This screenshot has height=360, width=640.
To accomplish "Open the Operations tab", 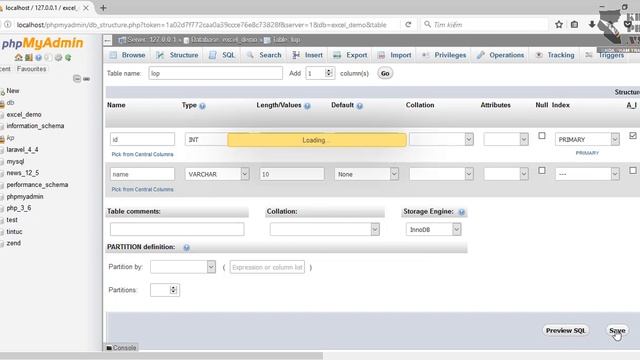I will [500, 55].
